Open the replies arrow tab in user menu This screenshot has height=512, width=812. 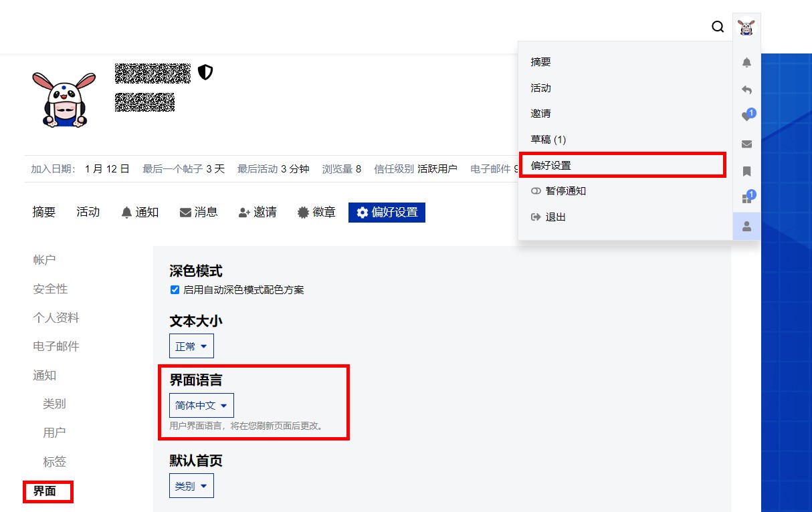746,90
